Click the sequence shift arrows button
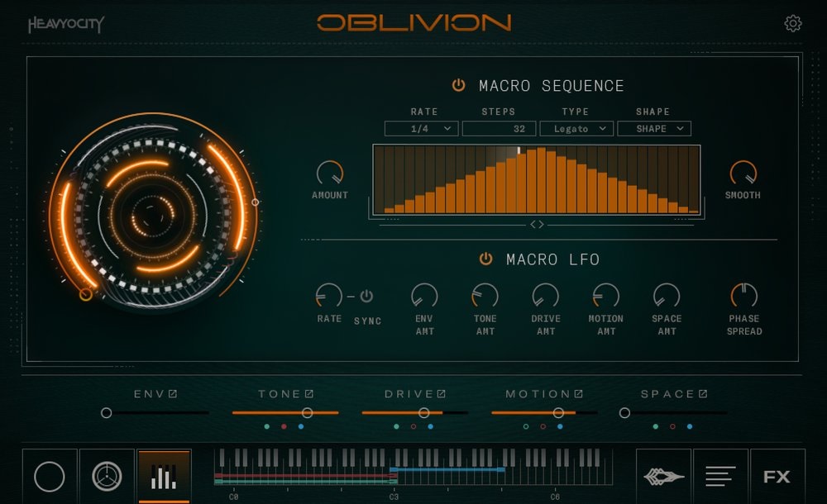 pos(537,223)
